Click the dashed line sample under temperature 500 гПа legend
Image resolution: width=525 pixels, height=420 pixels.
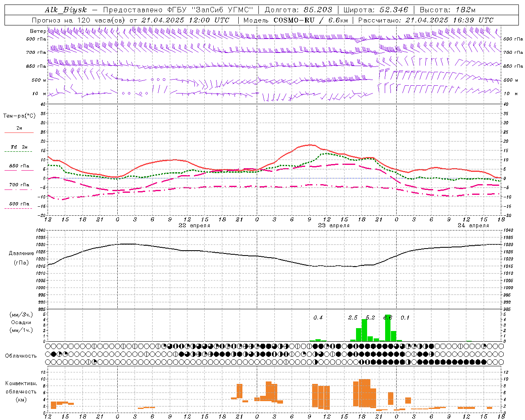(18, 209)
